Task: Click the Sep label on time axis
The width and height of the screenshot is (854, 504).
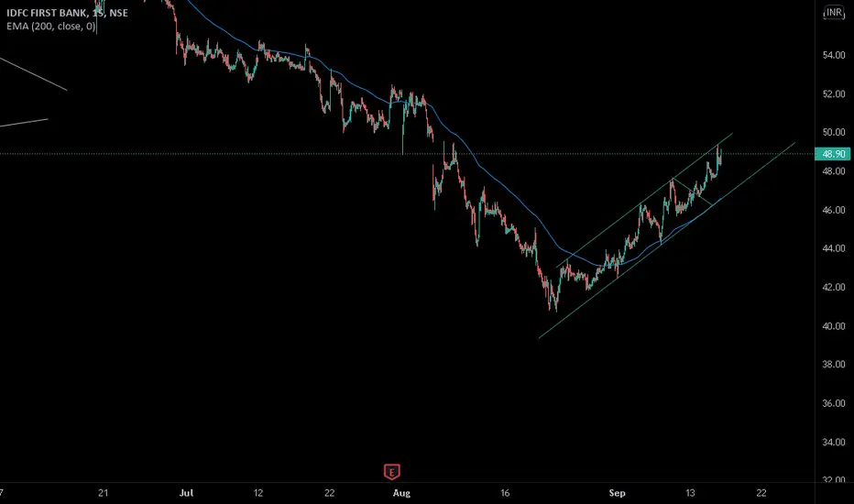Action: (617, 493)
